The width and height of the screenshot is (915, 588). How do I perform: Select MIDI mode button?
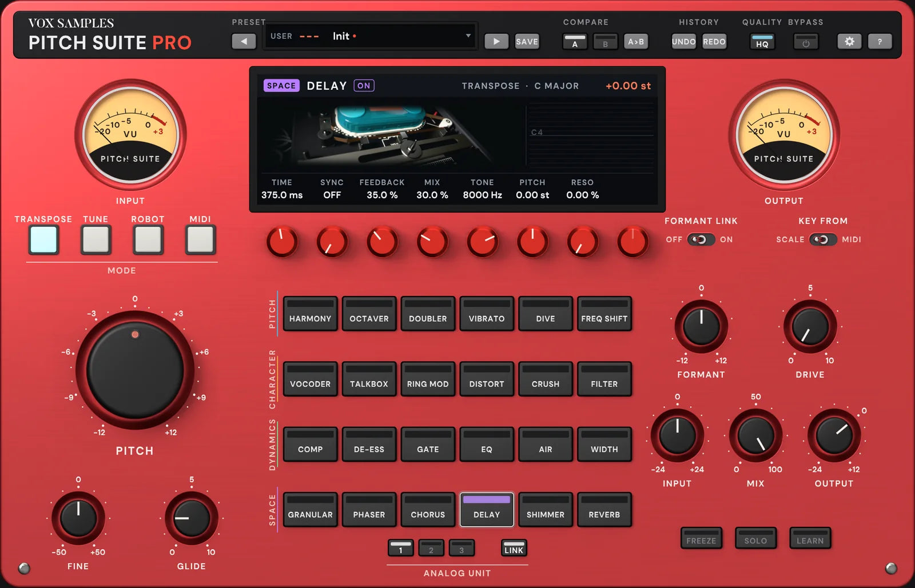(200, 239)
